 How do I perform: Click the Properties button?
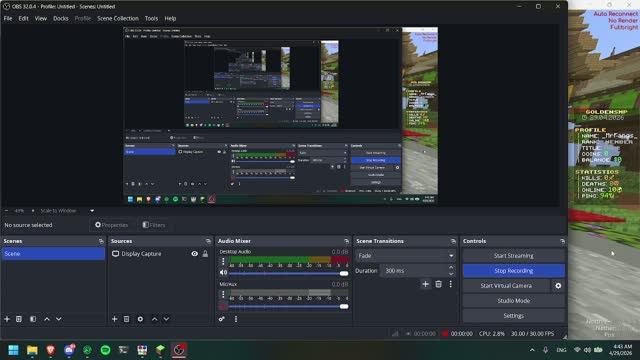(111, 225)
